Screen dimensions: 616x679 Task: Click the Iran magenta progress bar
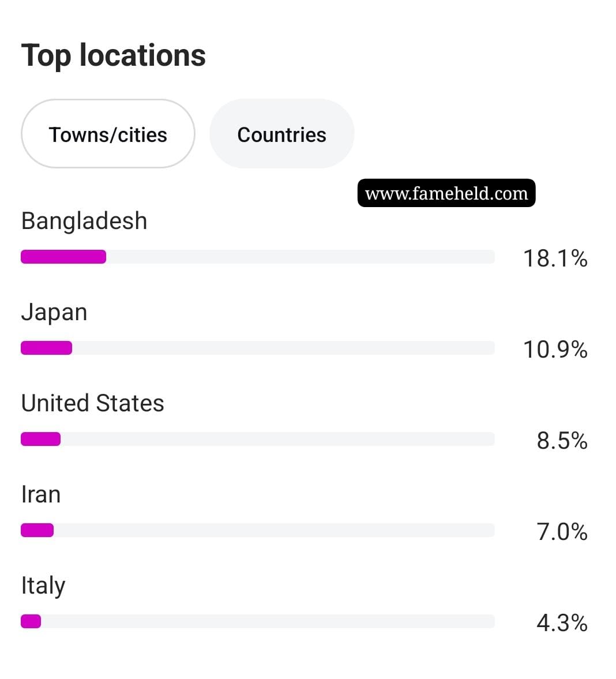(x=37, y=530)
